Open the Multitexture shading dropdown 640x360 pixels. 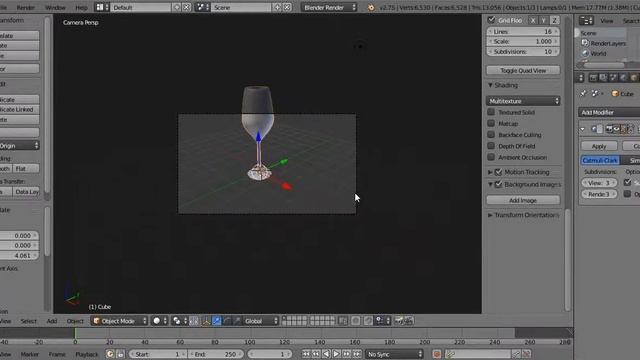tap(523, 101)
